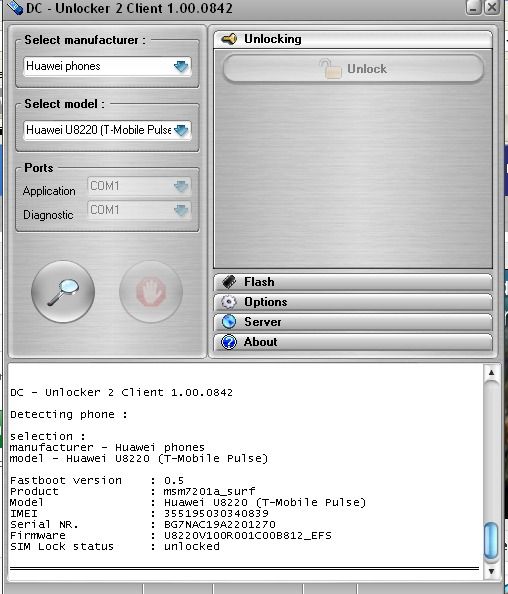Open the Select model dropdown arrow
Screen dimensions: 508x594
pyautogui.click(x=181, y=130)
